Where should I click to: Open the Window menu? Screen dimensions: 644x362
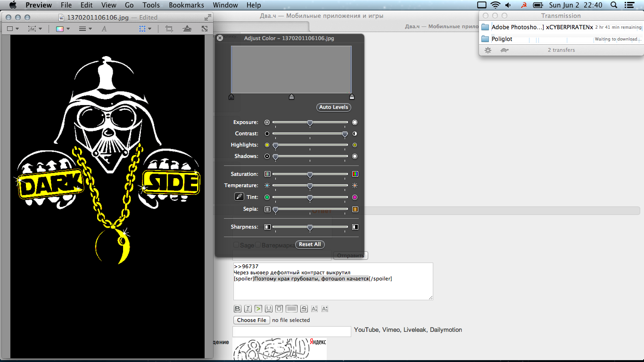point(225,5)
